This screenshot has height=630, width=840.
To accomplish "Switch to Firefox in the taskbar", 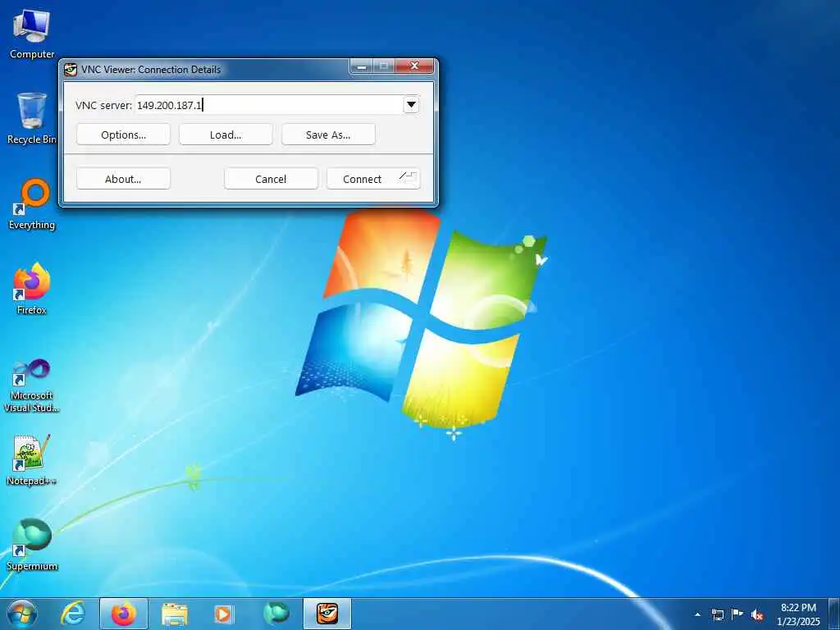I will (124, 614).
